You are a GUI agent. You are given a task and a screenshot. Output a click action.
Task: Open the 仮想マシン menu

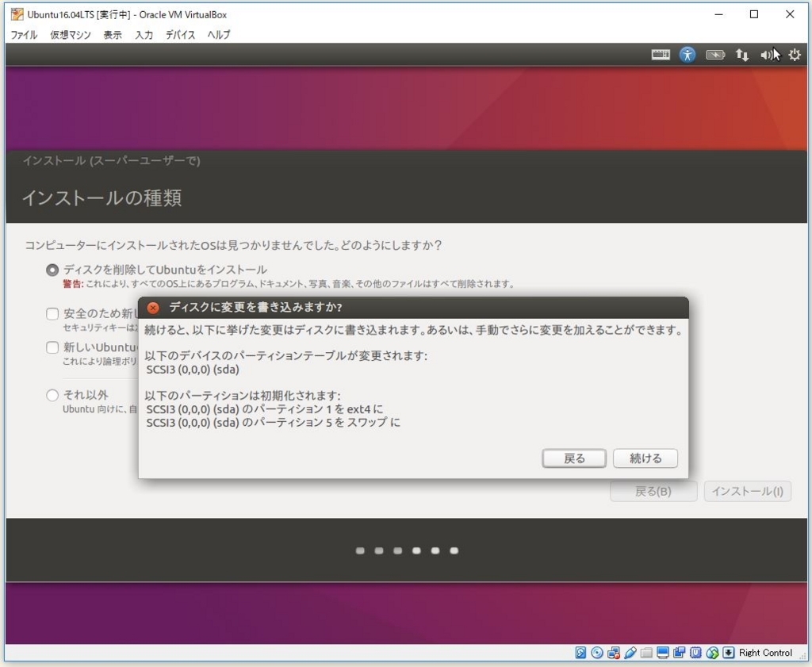pos(71,35)
